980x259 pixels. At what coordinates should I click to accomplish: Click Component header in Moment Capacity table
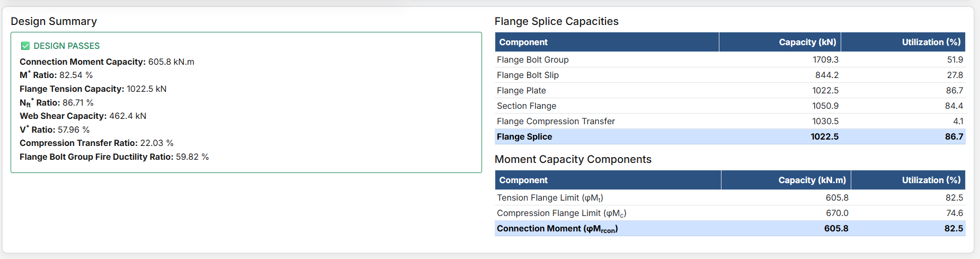(523, 180)
